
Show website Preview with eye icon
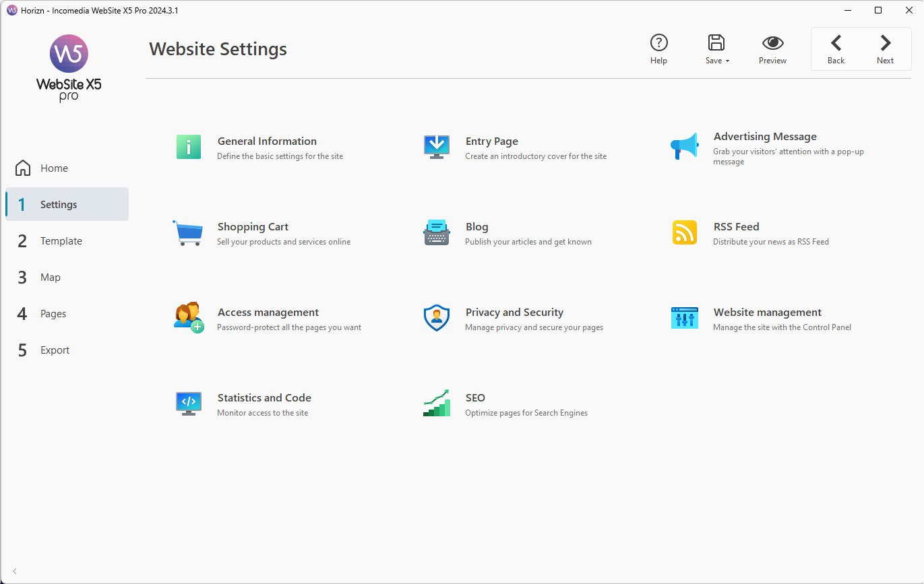pos(772,49)
